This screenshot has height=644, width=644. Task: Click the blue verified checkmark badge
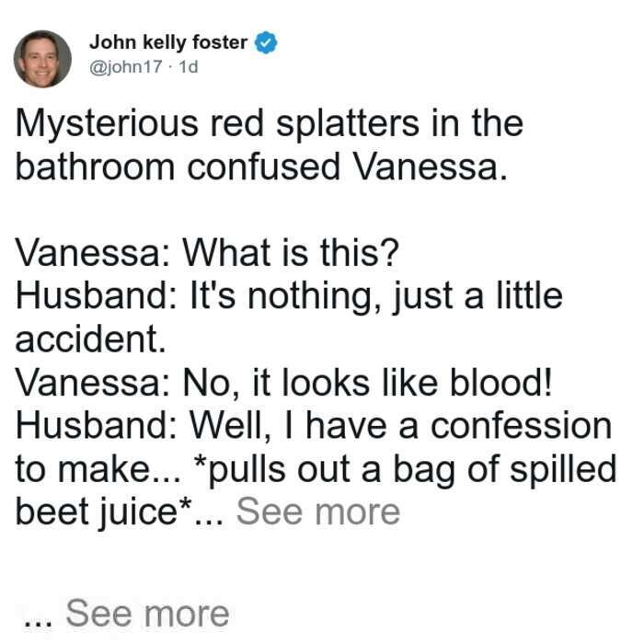266,42
